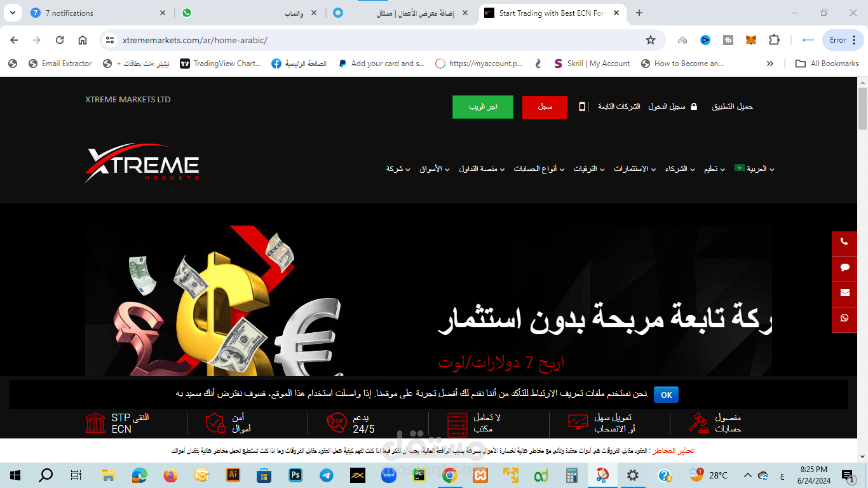Open the Windows Start menu
The image size is (868, 488).
click(15, 475)
